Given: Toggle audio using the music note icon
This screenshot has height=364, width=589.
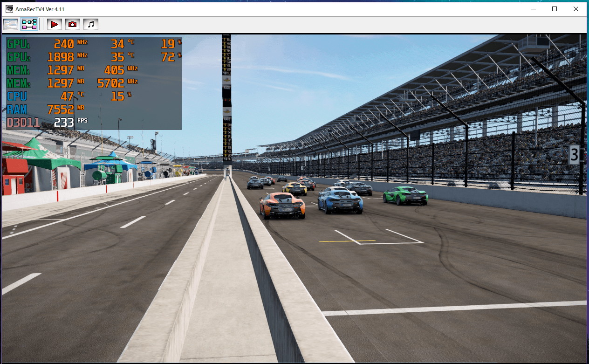Looking at the screenshot, I should tap(91, 24).
